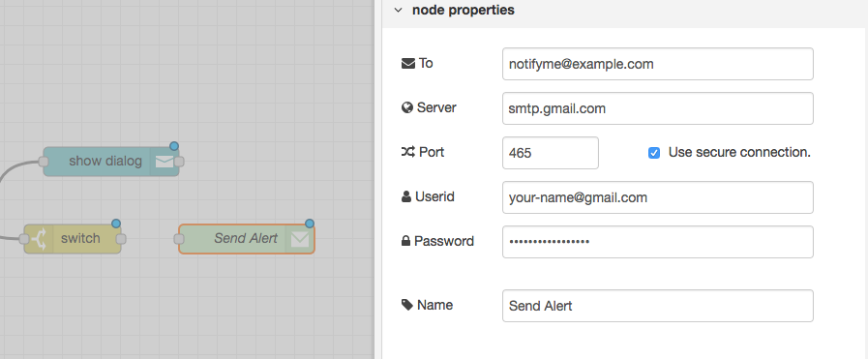Screen dimensions: 868x359
Task: Click the input port of show dialog node
Action: click(44, 162)
